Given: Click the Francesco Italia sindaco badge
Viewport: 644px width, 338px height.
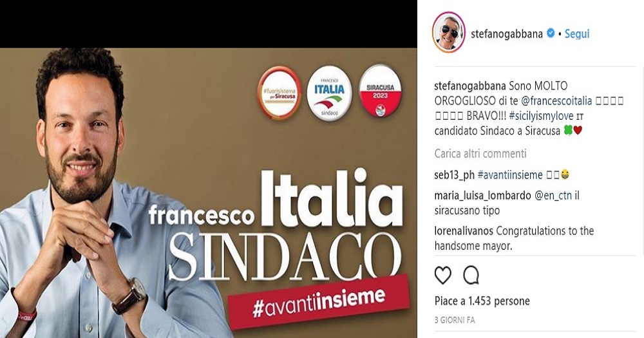Looking at the screenshot, I should (x=329, y=93).
